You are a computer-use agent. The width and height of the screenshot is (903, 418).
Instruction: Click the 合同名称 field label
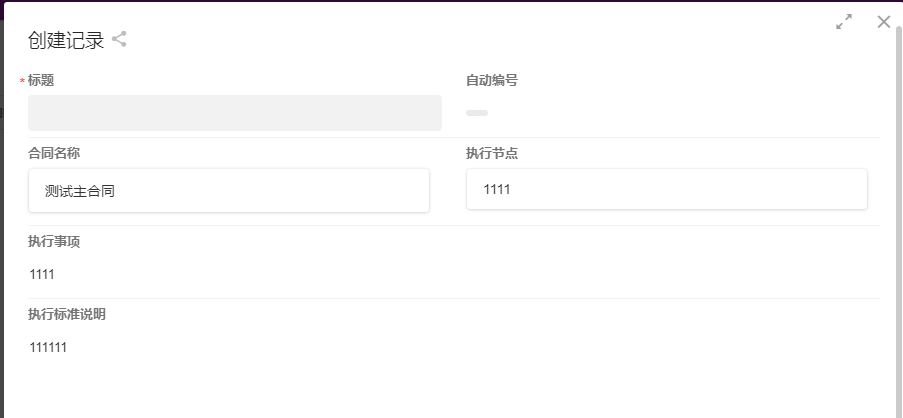coord(54,153)
